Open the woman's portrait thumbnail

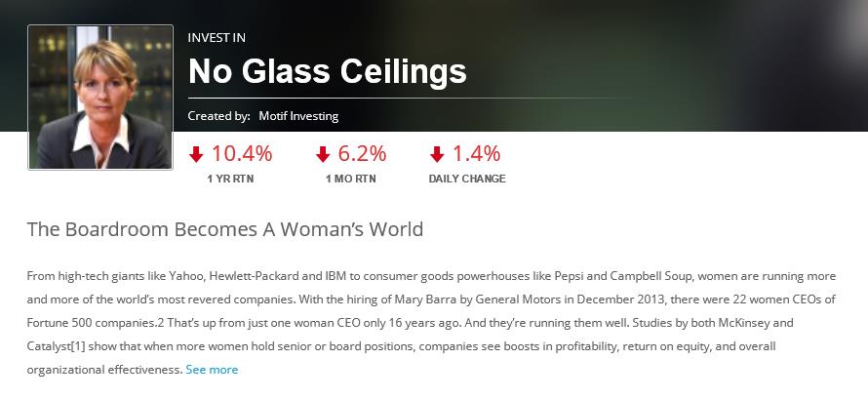100,98
